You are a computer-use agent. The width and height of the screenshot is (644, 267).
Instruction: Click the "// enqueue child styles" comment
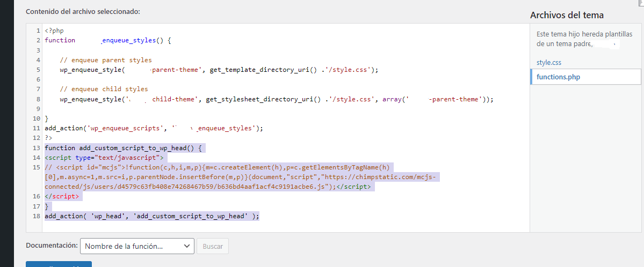click(x=104, y=89)
